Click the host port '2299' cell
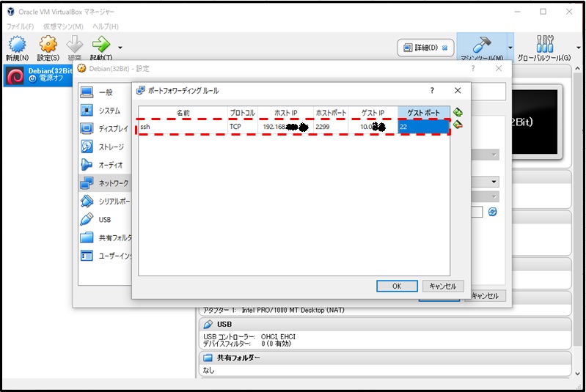The image size is (586, 392). pyautogui.click(x=331, y=127)
